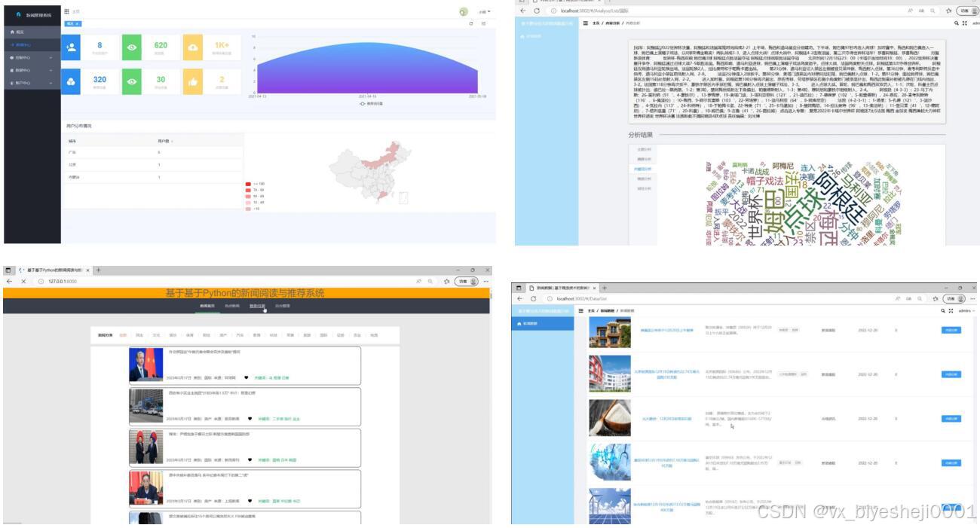Expand the fifth dark sidebar menu item via its chevron
The width and height of the screenshot is (980, 528).
coord(51,83)
